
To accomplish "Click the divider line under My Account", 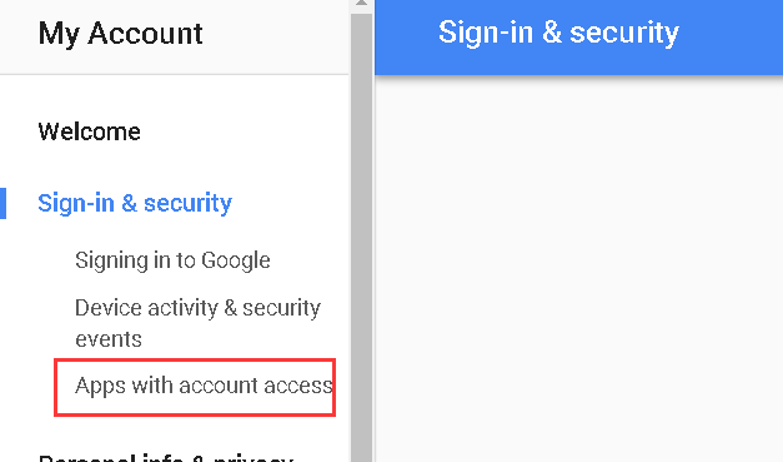I will (175, 74).
